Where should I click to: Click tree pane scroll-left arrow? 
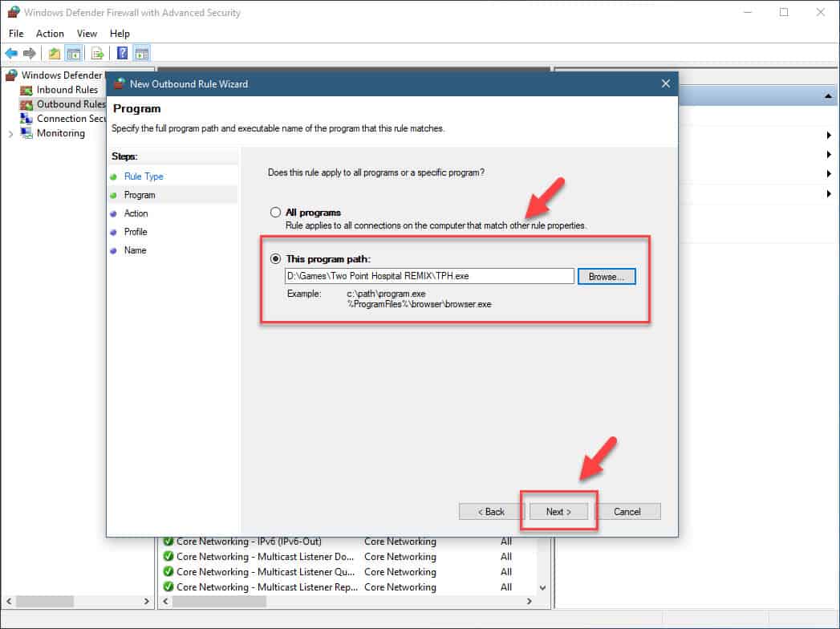pyautogui.click(x=9, y=602)
